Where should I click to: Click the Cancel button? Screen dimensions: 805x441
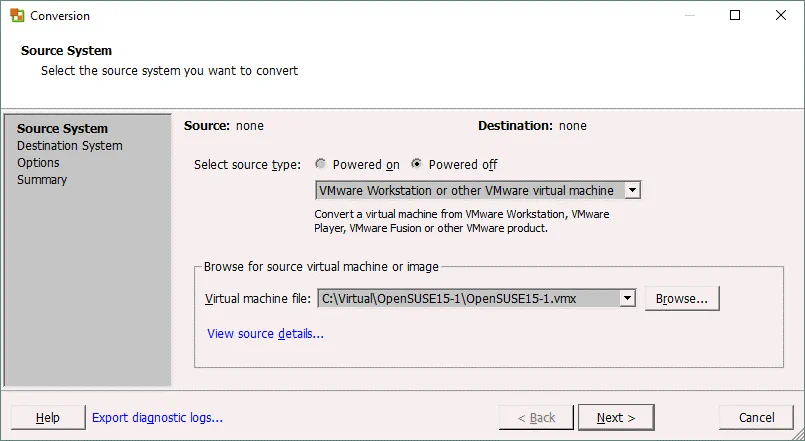click(x=757, y=418)
